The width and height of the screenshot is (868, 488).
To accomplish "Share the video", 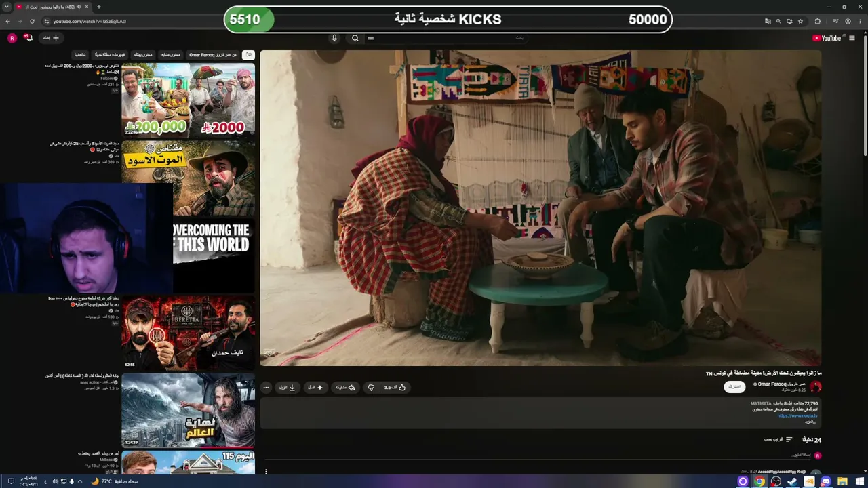I will (345, 388).
